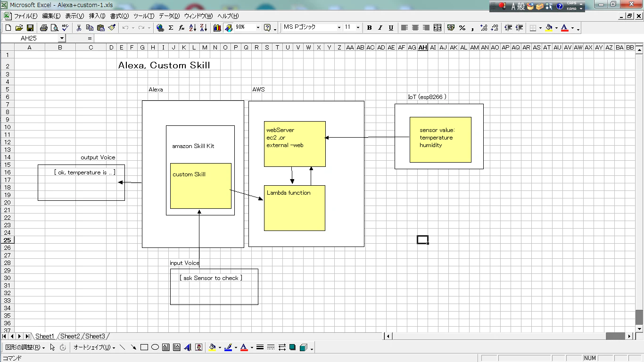Toggle Italic formatting
Image resolution: width=644 pixels, height=362 pixels.
tap(380, 28)
